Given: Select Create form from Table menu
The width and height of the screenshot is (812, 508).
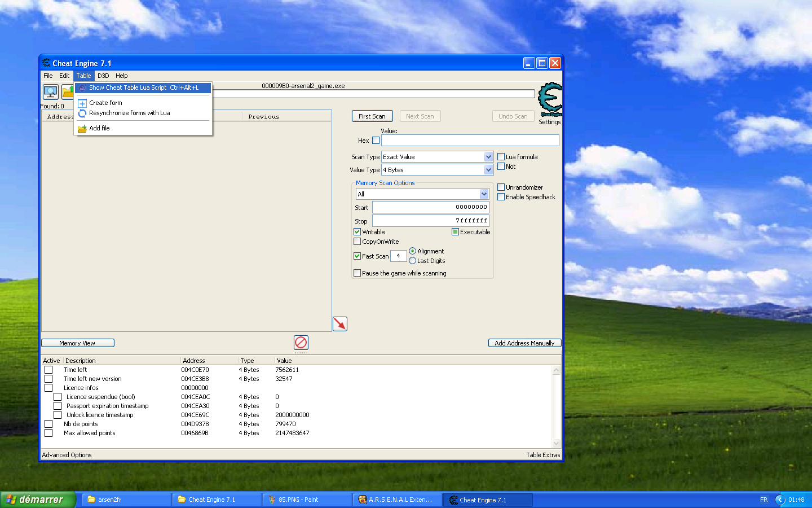Looking at the screenshot, I should point(143,103).
